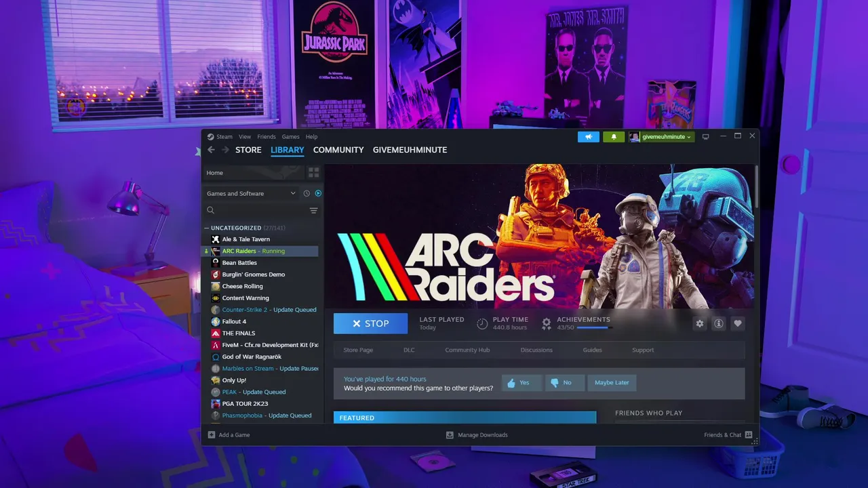The height and width of the screenshot is (488, 868).
Task: Select Cheese Rolling in library list
Action: pyautogui.click(x=262, y=286)
